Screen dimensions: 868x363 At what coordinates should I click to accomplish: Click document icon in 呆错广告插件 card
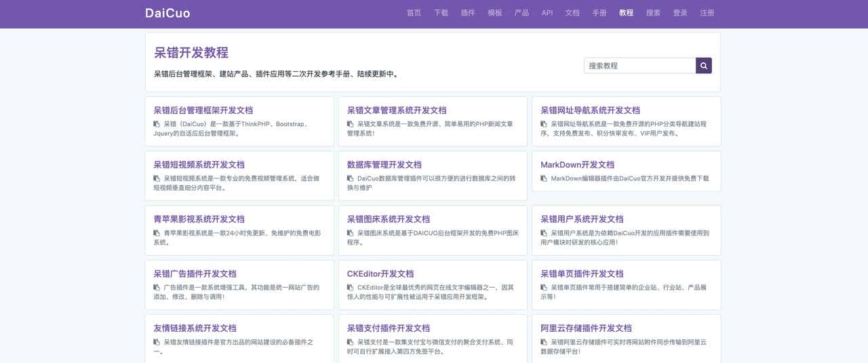157,288
